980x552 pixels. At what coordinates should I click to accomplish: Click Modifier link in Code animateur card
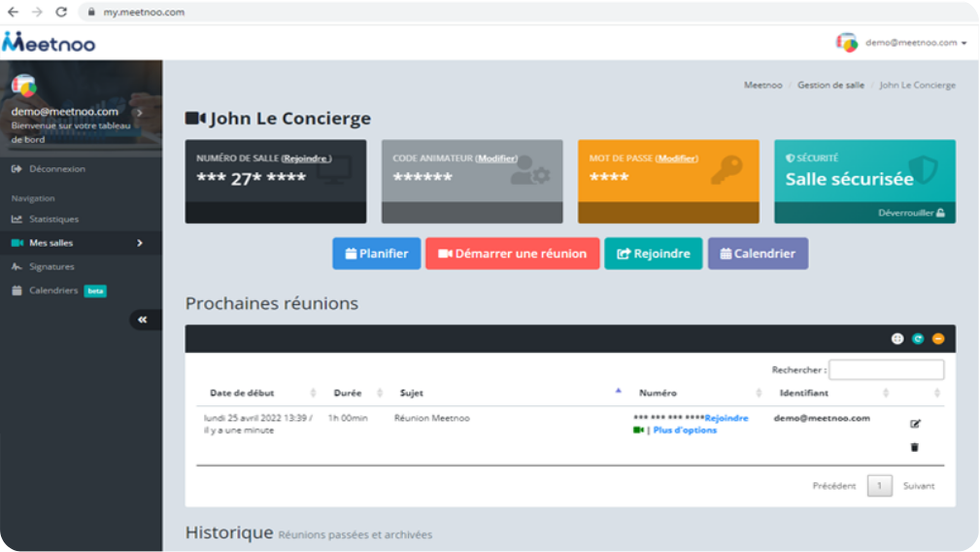tap(496, 158)
